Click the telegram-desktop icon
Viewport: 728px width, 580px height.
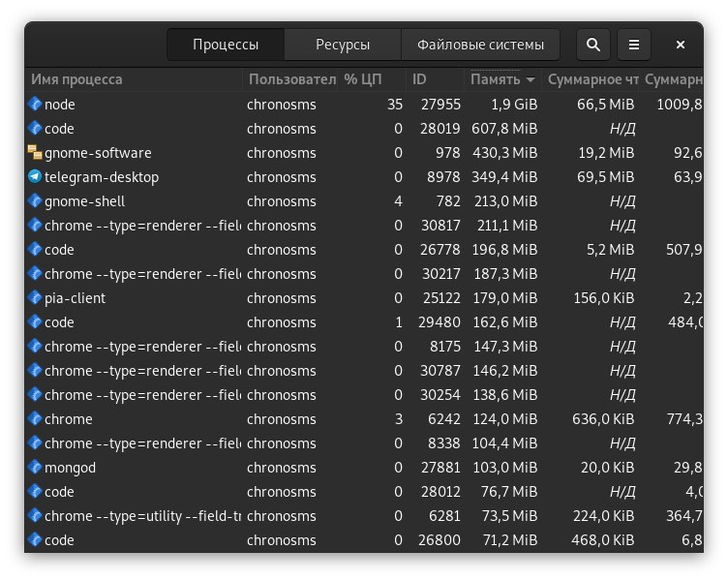coord(35,176)
